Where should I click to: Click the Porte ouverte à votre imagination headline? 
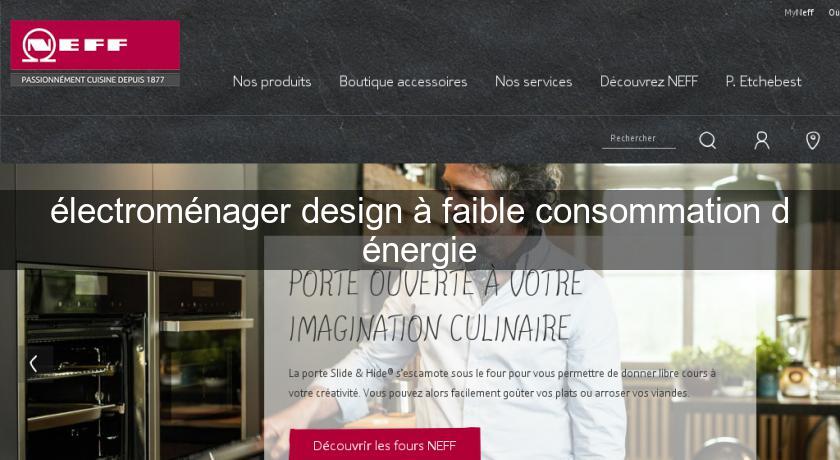tap(436, 305)
